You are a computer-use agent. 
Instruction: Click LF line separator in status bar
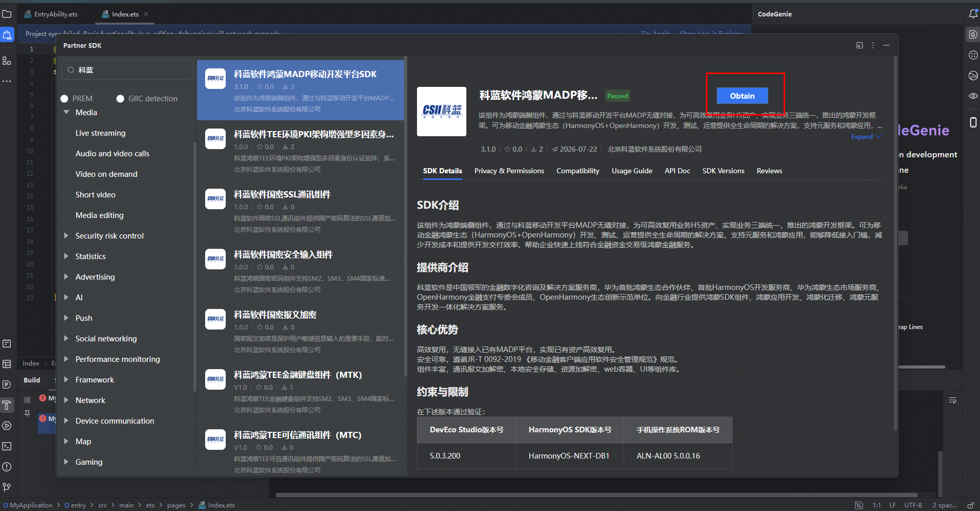[893, 505]
